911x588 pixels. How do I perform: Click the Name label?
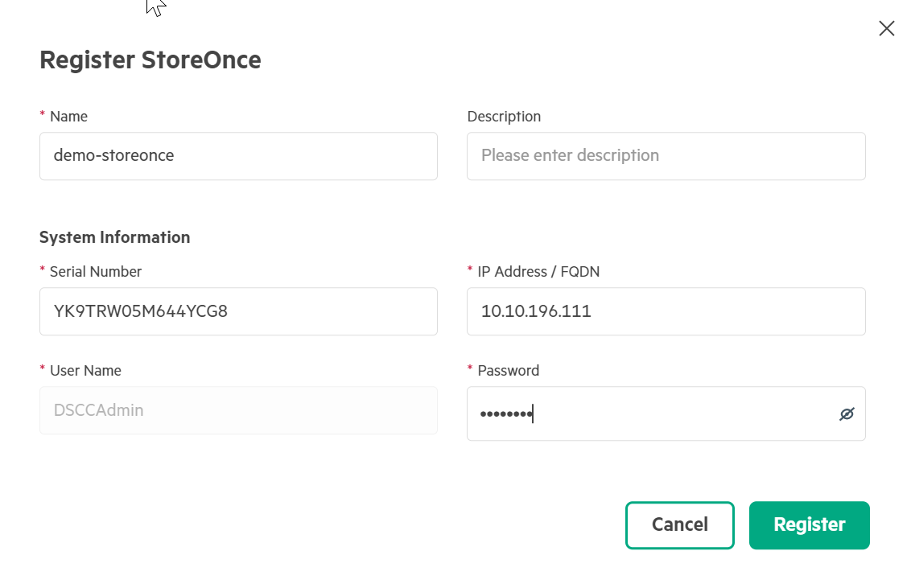[x=68, y=117]
